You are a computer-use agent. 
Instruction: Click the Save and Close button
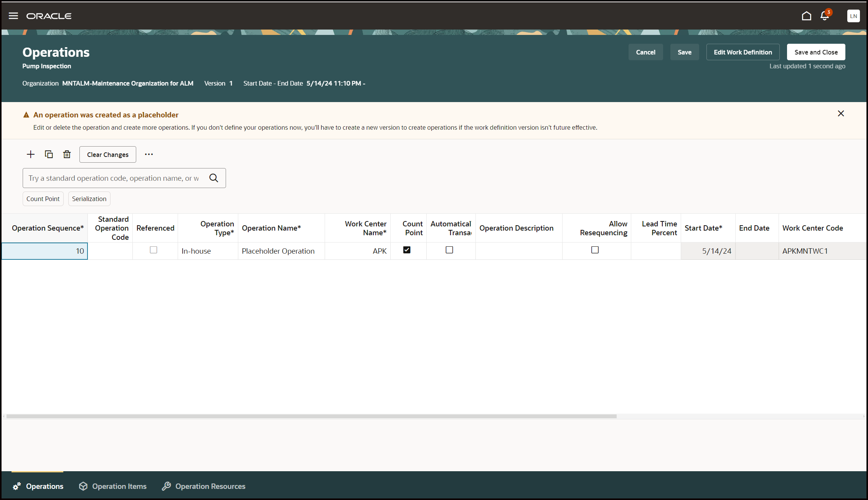click(816, 52)
